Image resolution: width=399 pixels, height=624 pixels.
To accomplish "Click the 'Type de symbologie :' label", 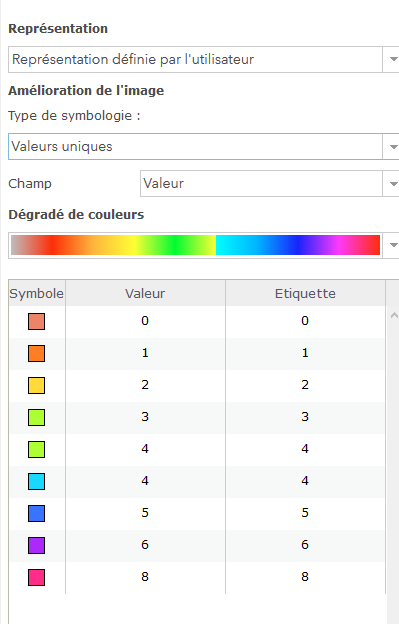I will click(74, 116).
